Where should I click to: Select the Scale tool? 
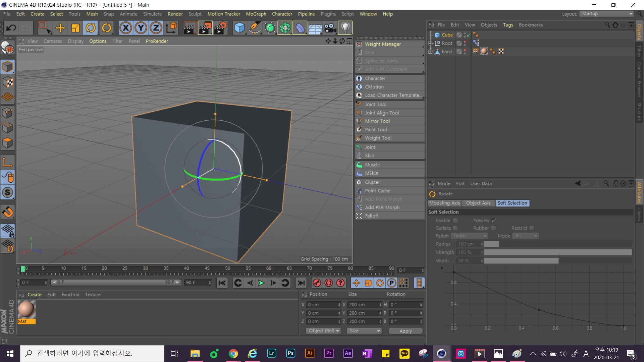pyautogui.click(x=75, y=28)
